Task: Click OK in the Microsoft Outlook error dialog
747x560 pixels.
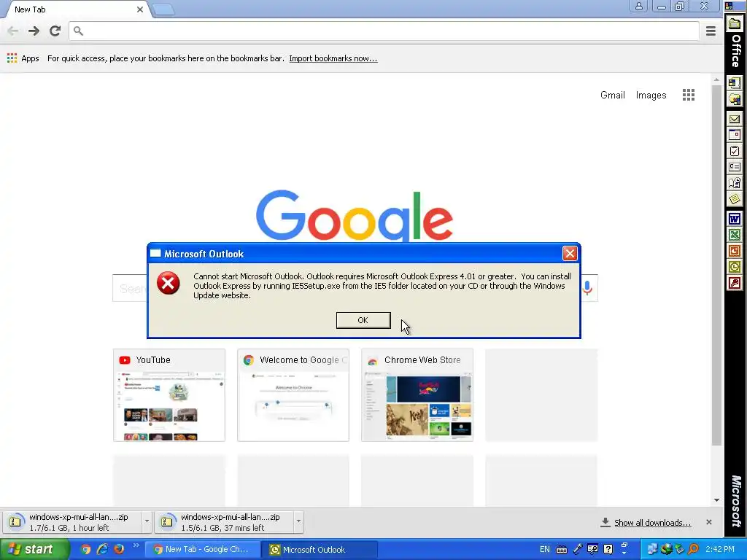Action: (x=363, y=320)
